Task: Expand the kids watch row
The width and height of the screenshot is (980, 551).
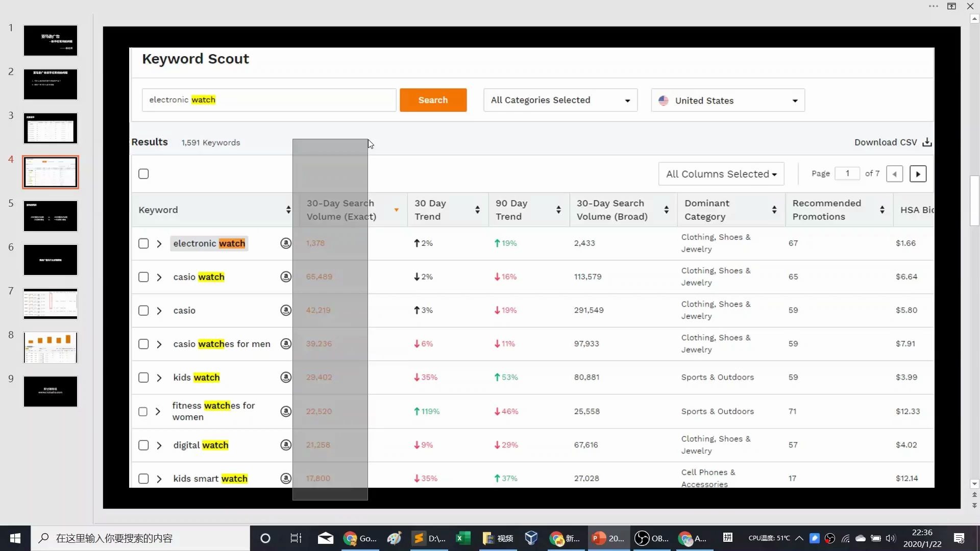Action: coord(159,378)
